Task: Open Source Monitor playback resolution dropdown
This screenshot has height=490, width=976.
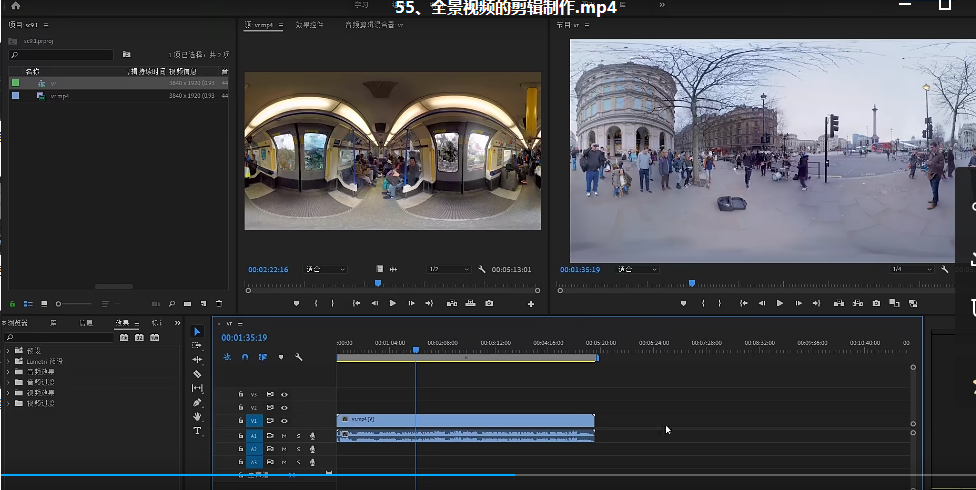Action: click(x=448, y=269)
